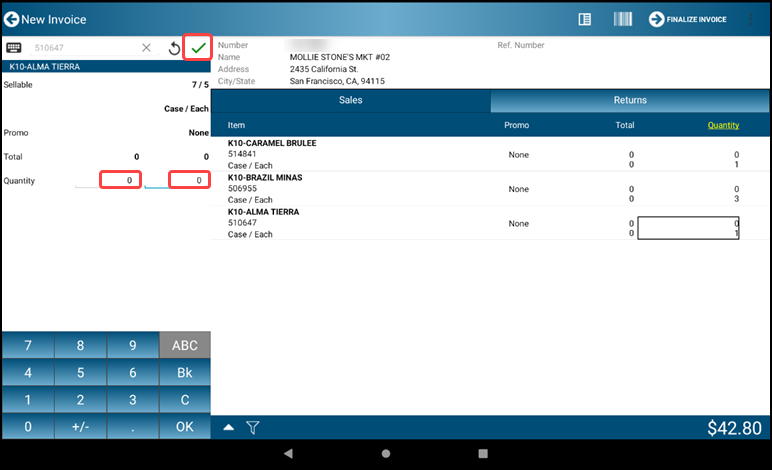The image size is (772, 470).
Task: Tap keypad digit 6
Action: tap(132, 373)
